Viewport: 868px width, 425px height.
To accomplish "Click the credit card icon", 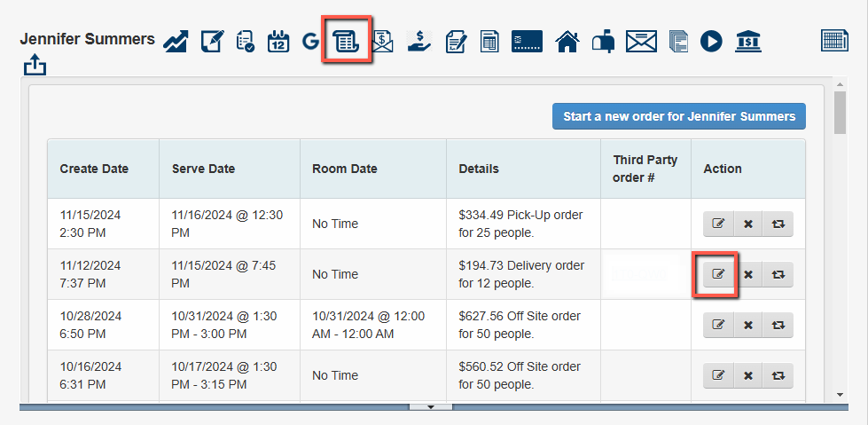I will tap(527, 42).
